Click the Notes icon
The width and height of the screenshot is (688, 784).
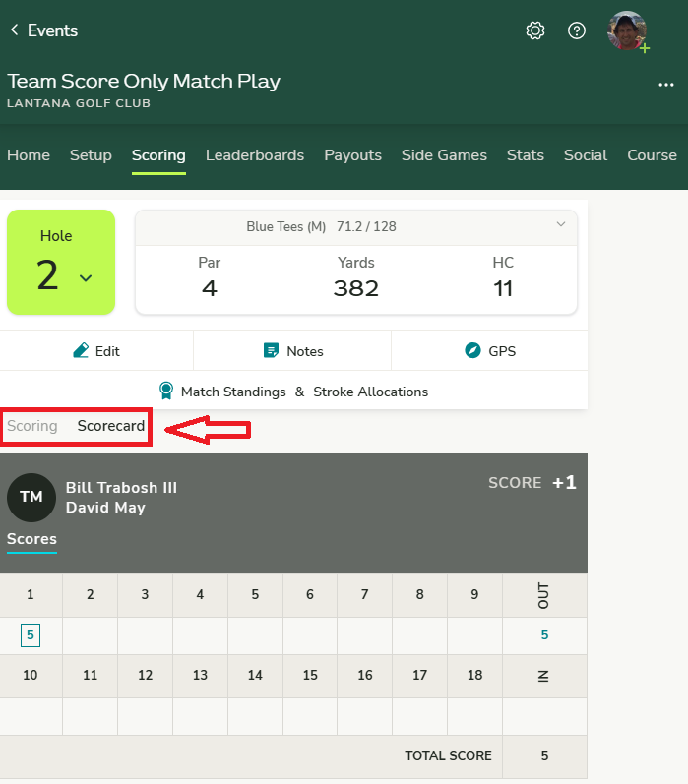pos(271,350)
